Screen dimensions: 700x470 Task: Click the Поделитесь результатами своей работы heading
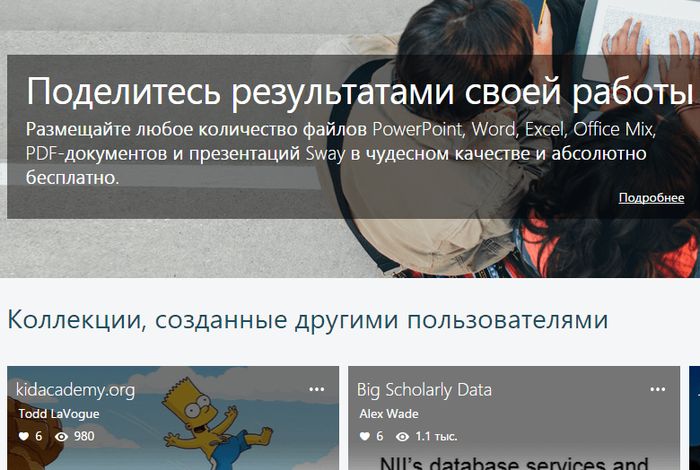point(359,92)
